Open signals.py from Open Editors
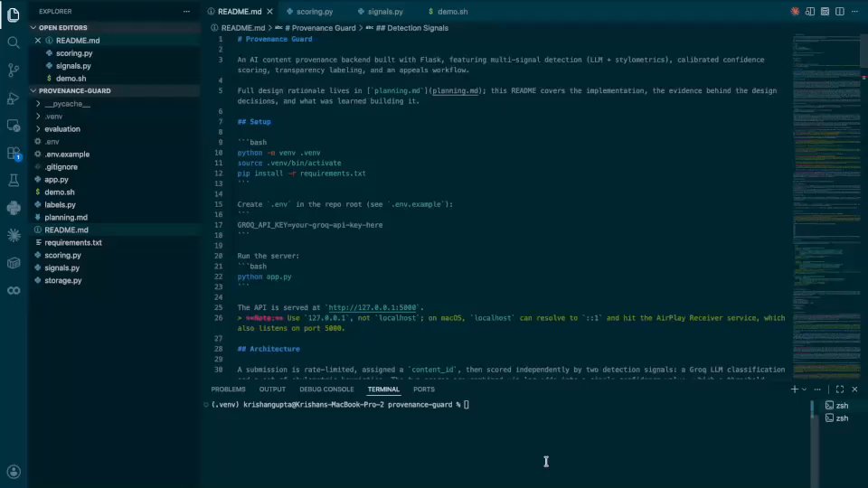868x488 pixels. point(73,66)
